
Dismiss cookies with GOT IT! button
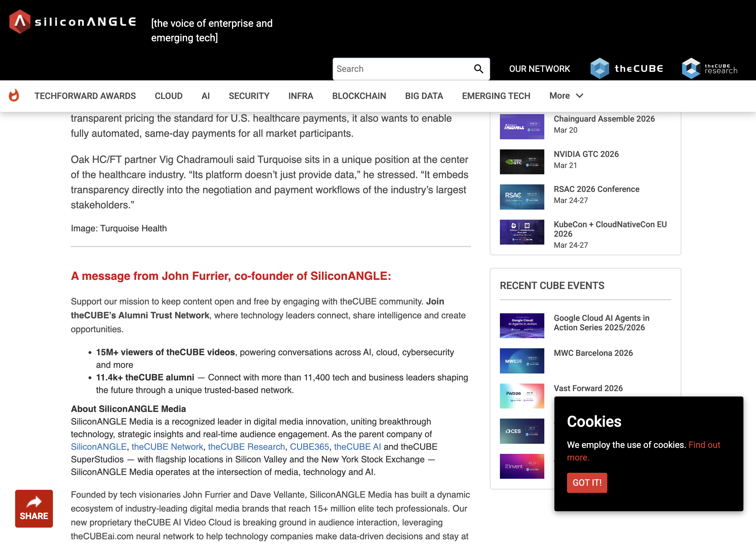[x=587, y=483]
